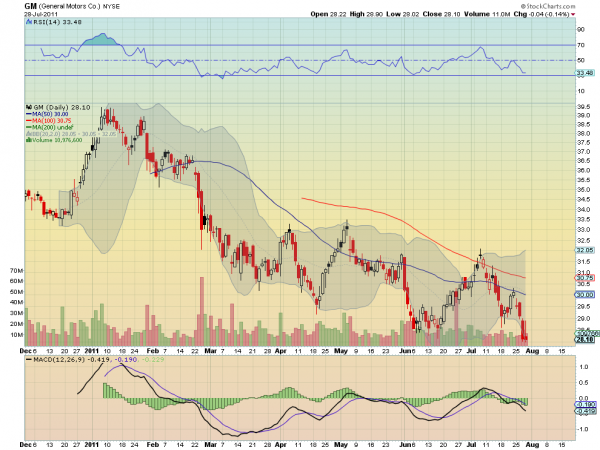This screenshot has height=450, width=600.
Task: Click the 'Feb' label on upper date axis
Action: point(152,351)
